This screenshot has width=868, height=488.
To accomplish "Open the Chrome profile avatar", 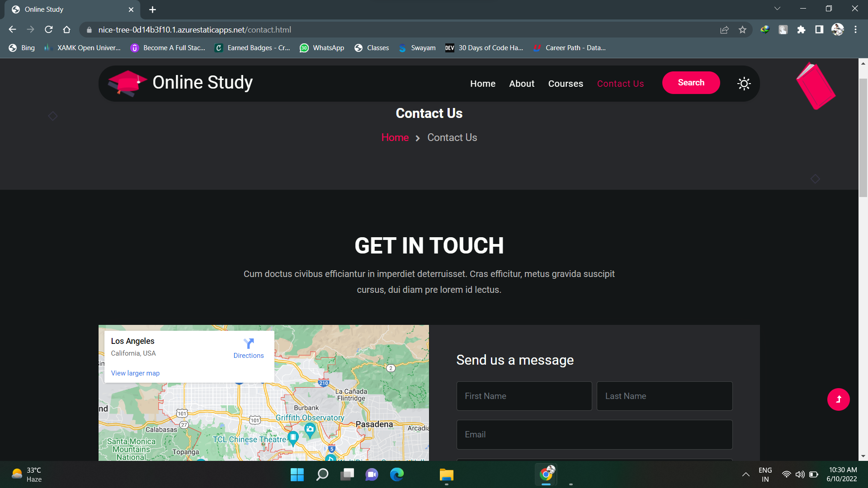I will [x=837, y=30].
